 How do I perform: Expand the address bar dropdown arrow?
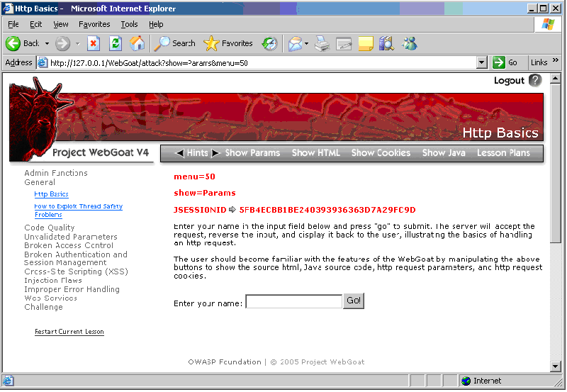[481, 63]
